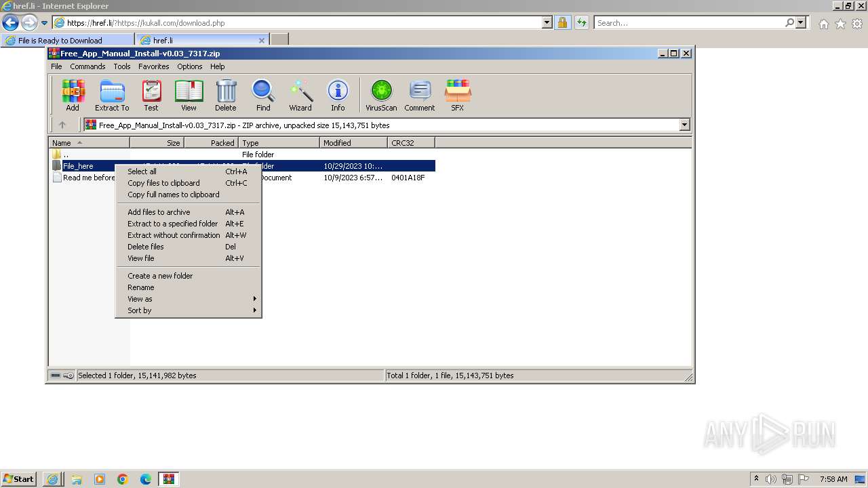This screenshot has width=868, height=488.
Task: Choose Delete files from context menu
Action: (x=189, y=247)
